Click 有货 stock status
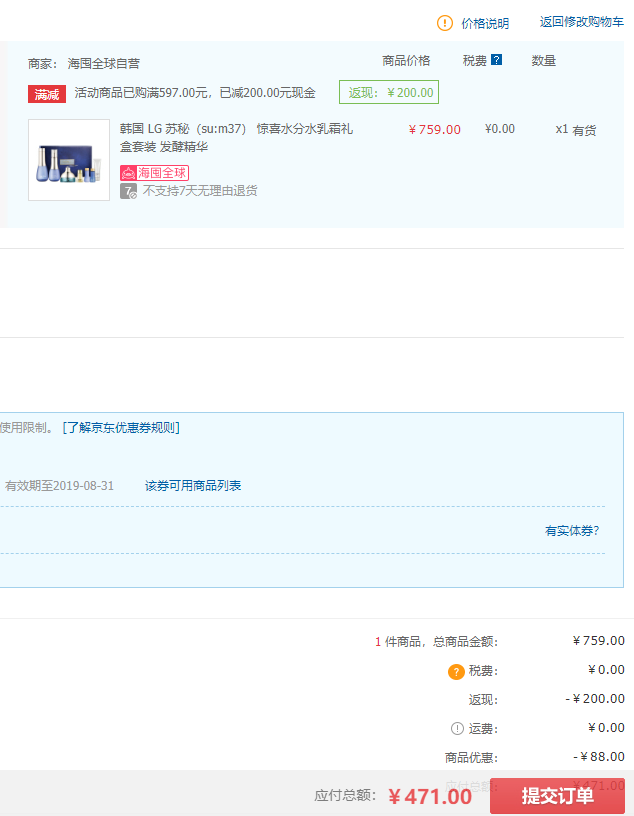 tap(584, 131)
